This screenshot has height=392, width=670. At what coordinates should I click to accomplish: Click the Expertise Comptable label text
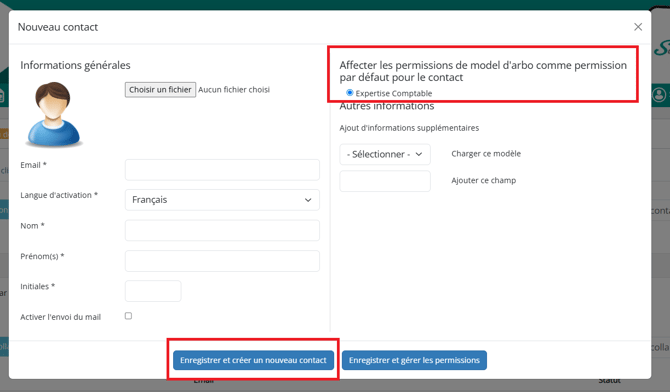[x=394, y=93]
